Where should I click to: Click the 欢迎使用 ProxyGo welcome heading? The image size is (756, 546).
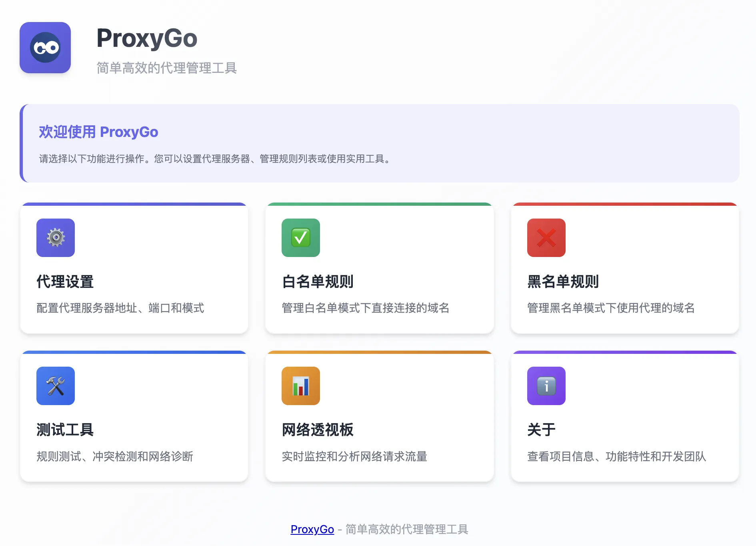click(99, 132)
